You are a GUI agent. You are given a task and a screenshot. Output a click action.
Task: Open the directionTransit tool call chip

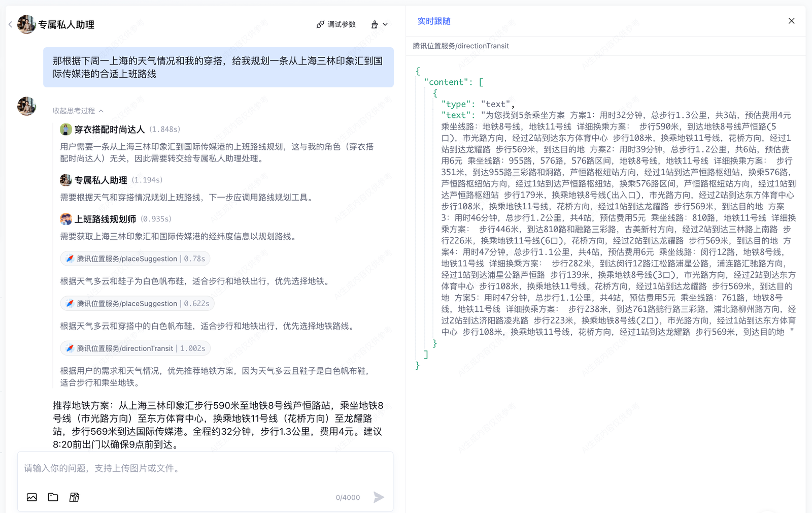pos(135,348)
